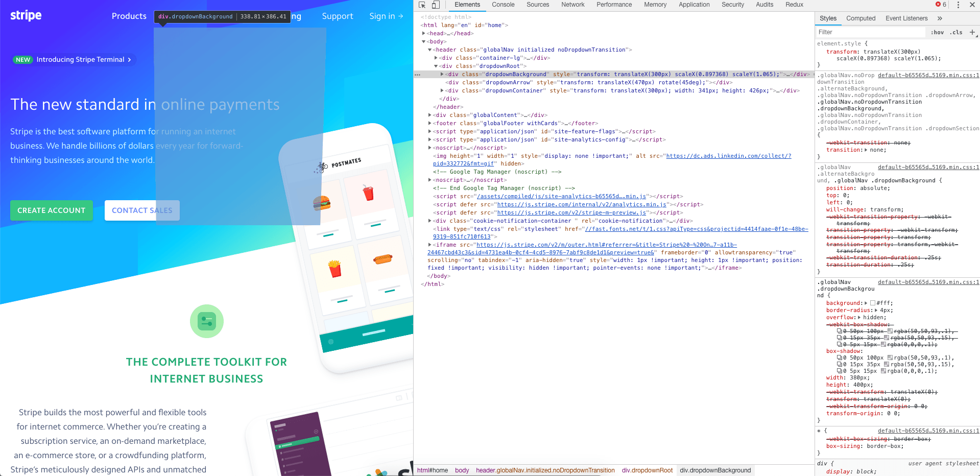
Task: Select the red drink cup item on phone
Action: (368, 193)
